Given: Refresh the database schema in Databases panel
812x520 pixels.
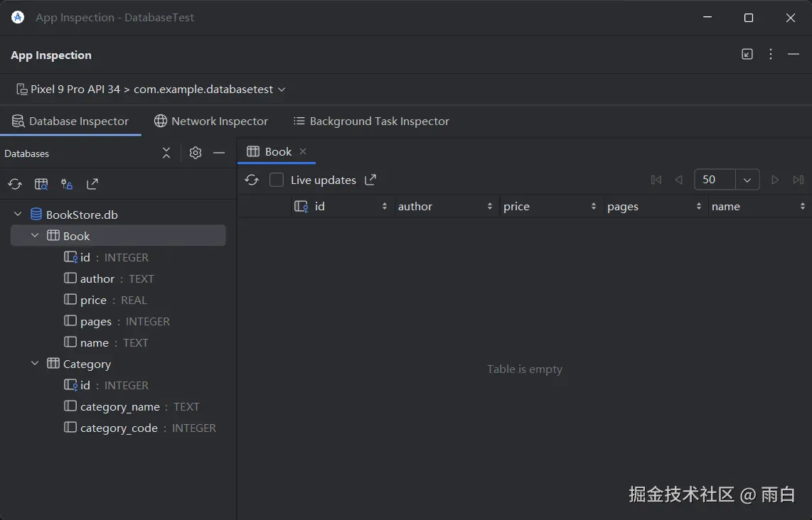Looking at the screenshot, I should (x=15, y=184).
